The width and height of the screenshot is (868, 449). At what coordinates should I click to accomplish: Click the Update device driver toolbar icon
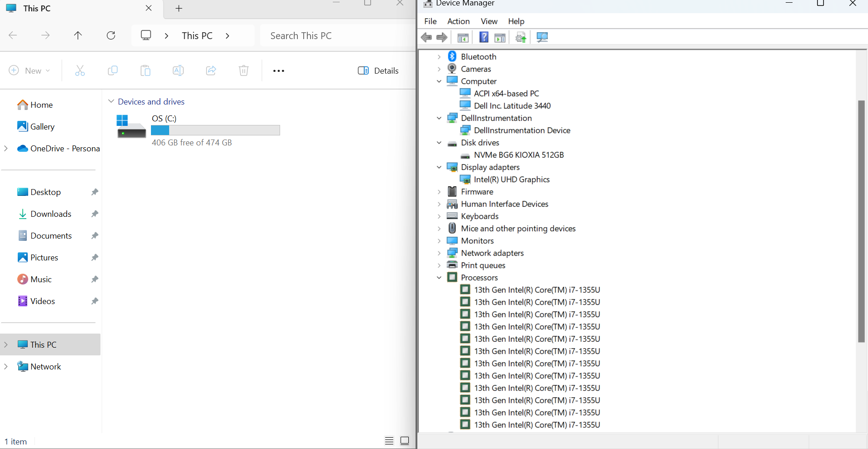[x=521, y=37]
